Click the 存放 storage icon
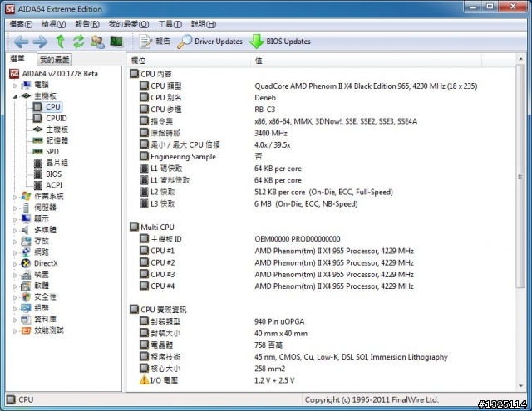 (26, 241)
